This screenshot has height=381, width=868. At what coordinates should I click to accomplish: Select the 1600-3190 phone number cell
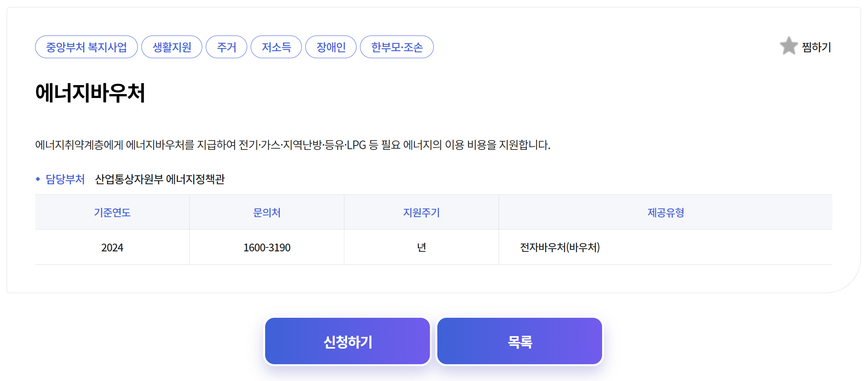267,247
